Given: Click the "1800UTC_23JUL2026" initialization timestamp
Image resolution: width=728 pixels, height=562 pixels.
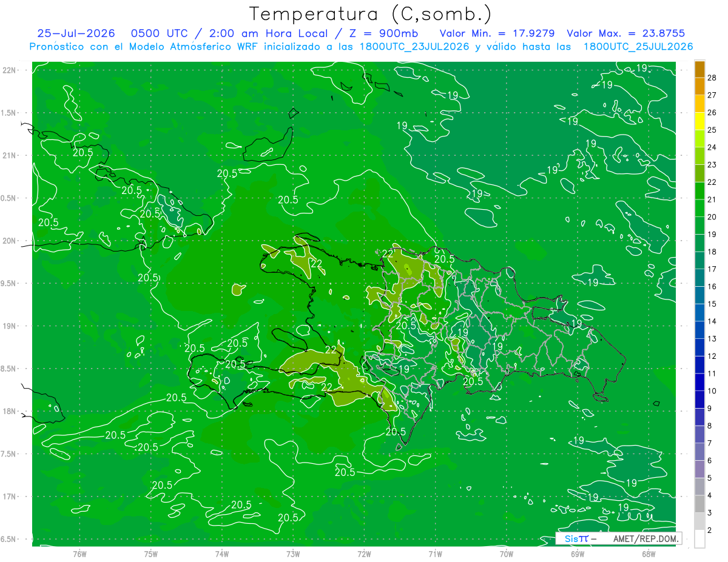Looking at the screenshot, I should coord(414,47).
